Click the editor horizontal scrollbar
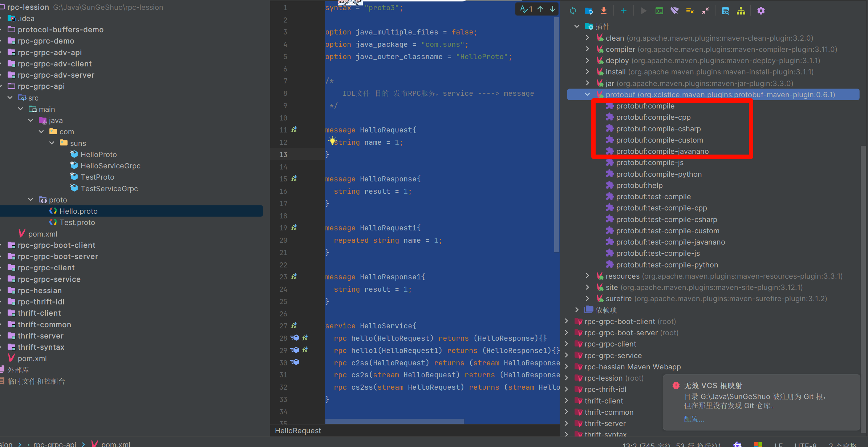The height and width of the screenshot is (447, 868). click(394, 421)
